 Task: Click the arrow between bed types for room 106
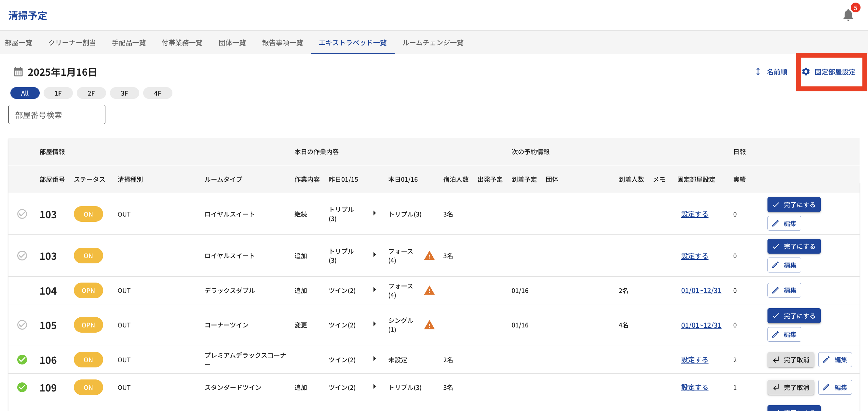coord(374,359)
